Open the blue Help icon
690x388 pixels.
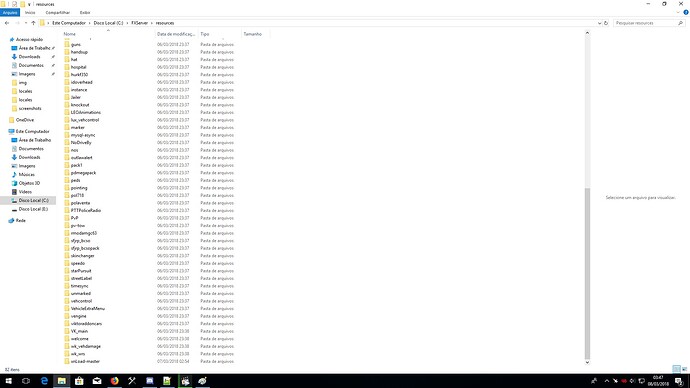pyautogui.click(x=686, y=12)
